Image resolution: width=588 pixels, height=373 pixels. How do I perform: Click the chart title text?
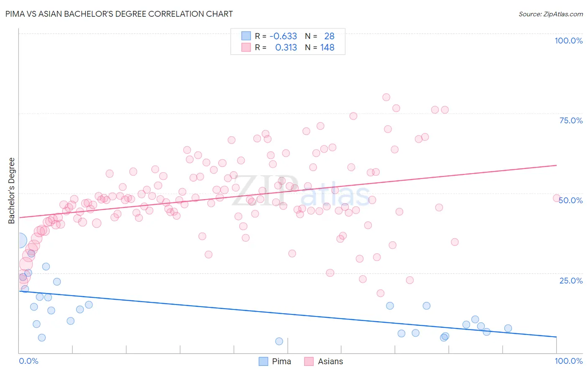coord(119,14)
